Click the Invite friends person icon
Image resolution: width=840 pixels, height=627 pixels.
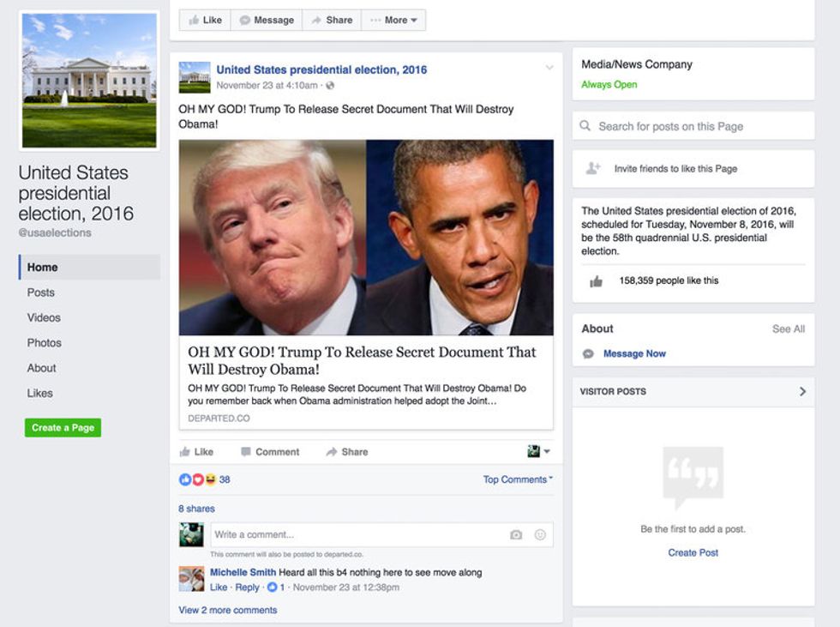[x=593, y=169]
